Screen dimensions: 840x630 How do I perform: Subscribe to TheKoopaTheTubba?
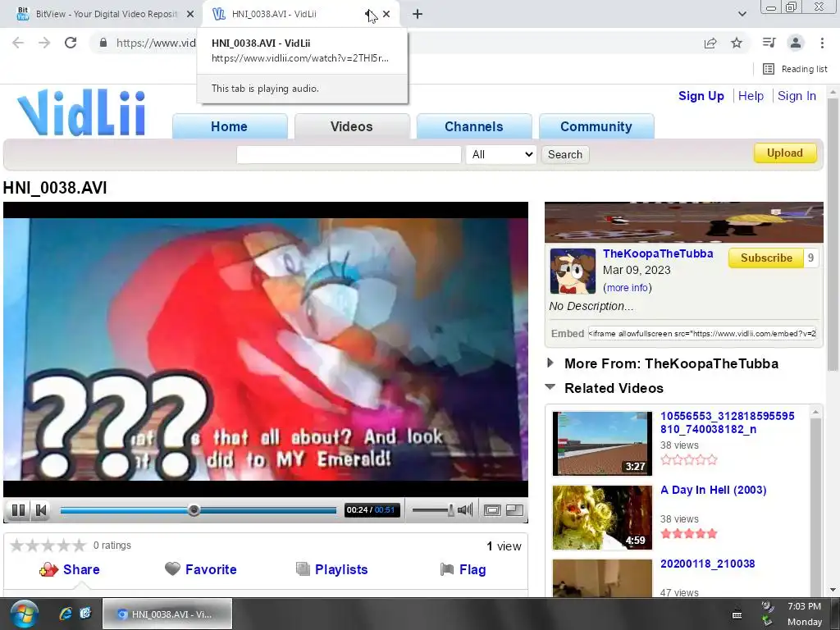coord(766,258)
